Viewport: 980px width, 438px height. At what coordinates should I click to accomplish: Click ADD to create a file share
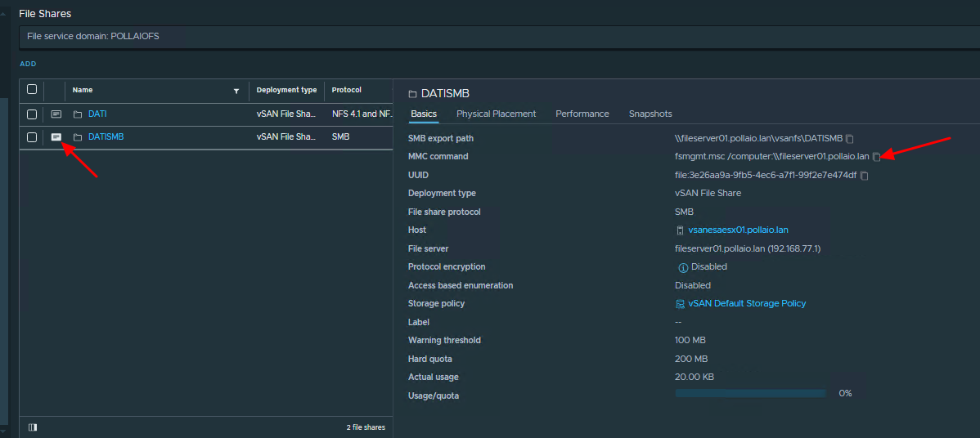[28, 64]
